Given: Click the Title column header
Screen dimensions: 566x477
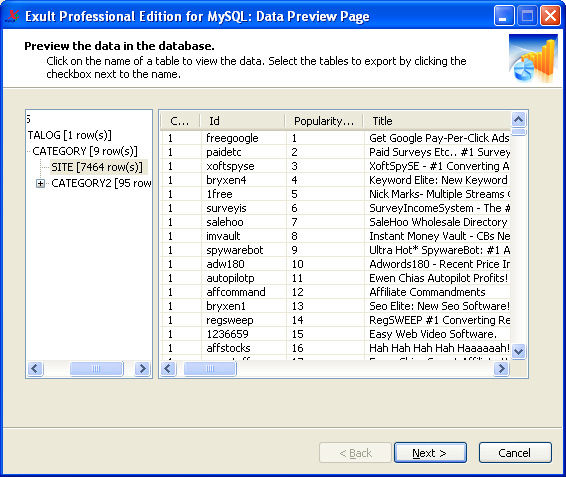Looking at the screenshot, I should (x=437, y=121).
